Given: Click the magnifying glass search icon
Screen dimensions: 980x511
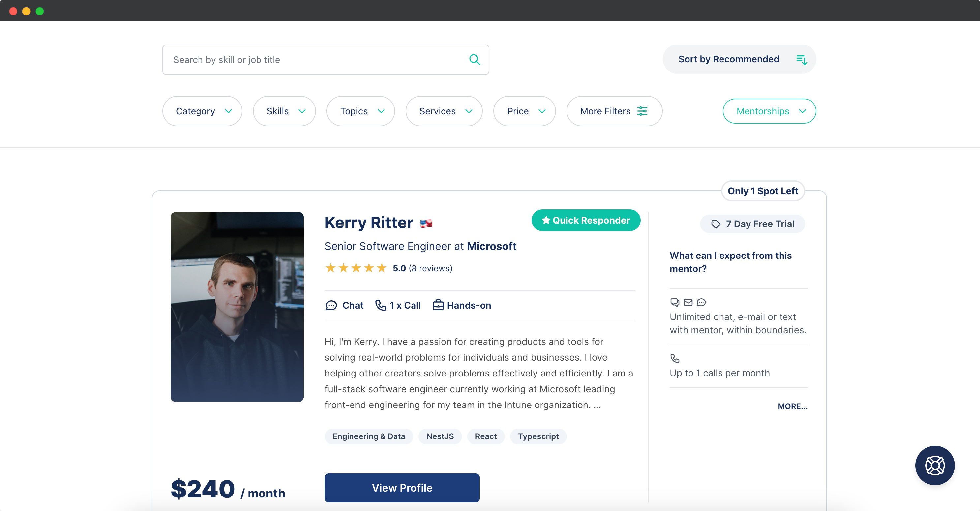Looking at the screenshot, I should 475,60.
